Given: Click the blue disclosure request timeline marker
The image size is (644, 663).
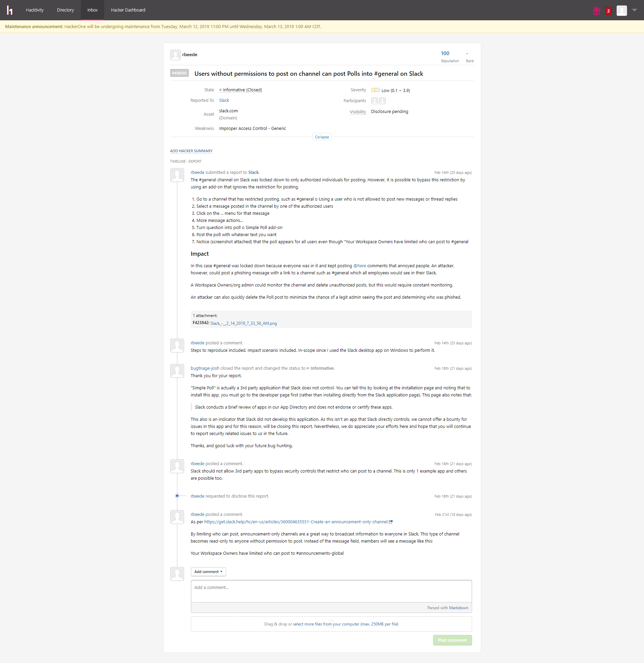Looking at the screenshot, I should click(177, 496).
